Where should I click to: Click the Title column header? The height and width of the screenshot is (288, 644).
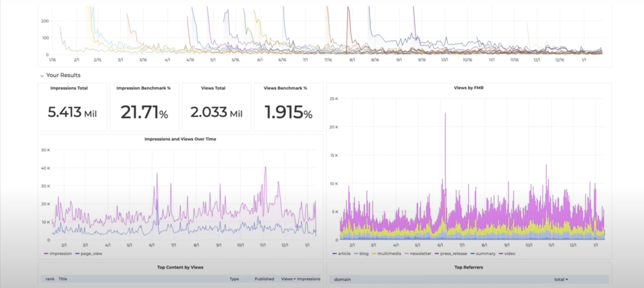click(x=63, y=279)
